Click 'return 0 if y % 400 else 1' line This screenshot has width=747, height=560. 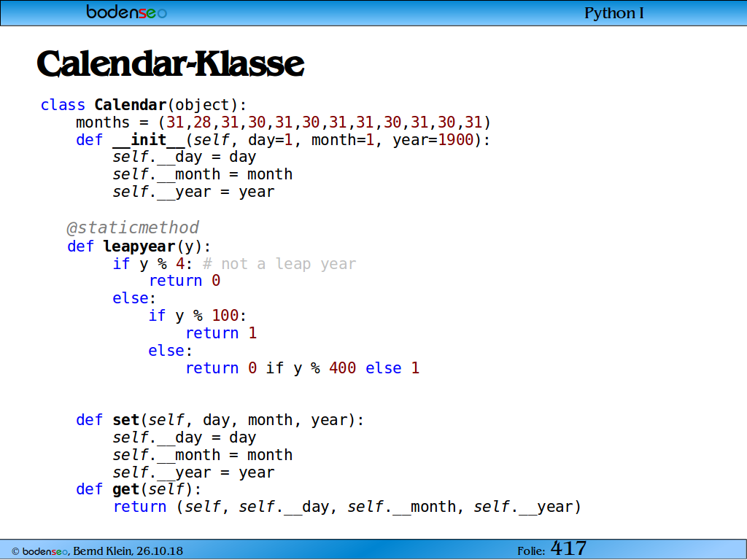coord(303,368)
